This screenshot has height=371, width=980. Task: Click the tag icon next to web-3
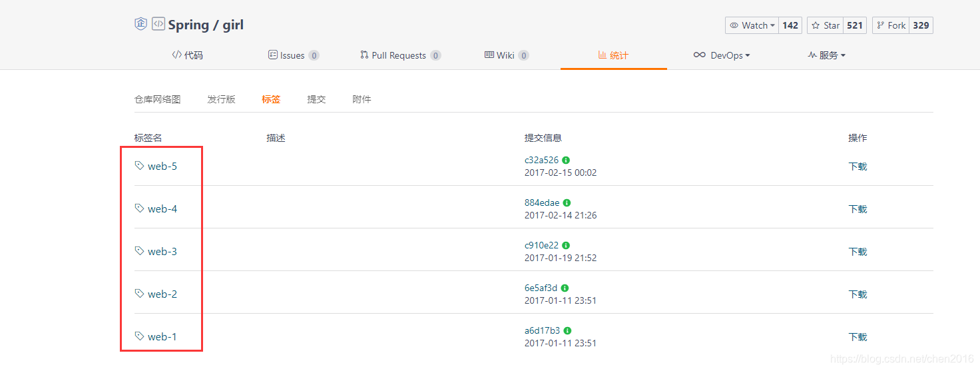click(x=139, y=251)
